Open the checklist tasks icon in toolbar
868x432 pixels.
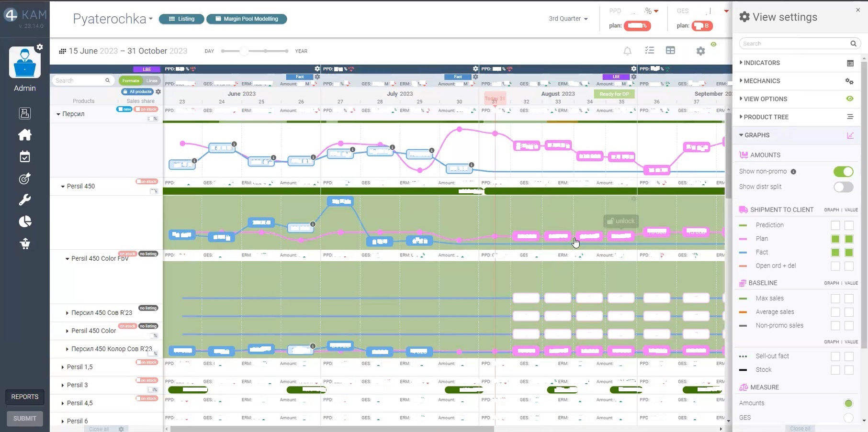point(649,51)
